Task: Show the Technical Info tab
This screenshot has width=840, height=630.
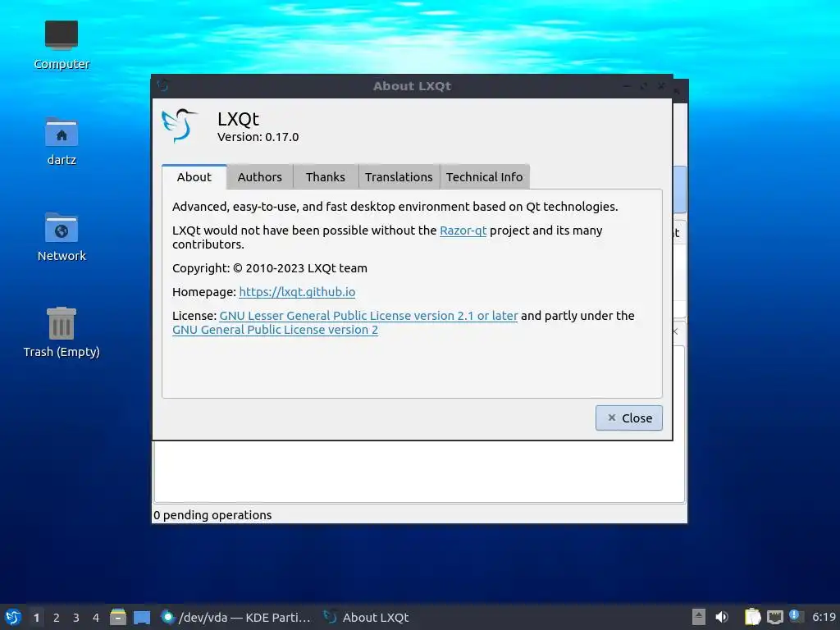Action: 484,177
